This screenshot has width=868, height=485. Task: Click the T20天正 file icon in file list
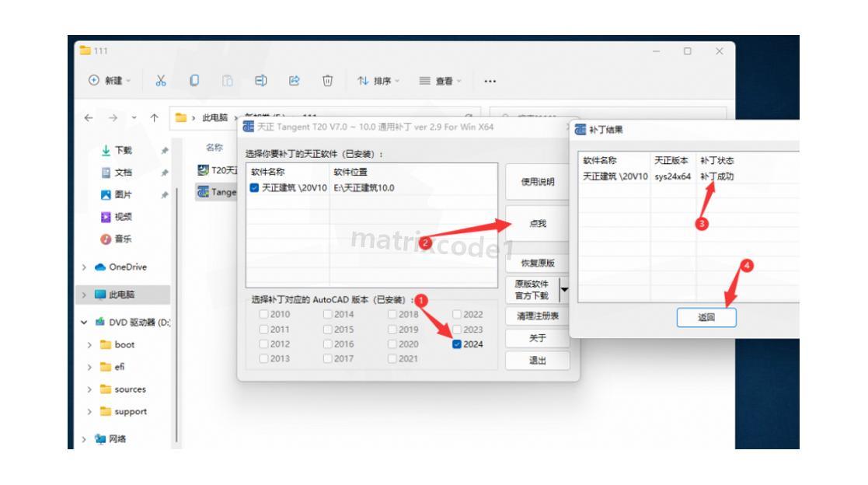pyautogui.click(x=203, y=170)
